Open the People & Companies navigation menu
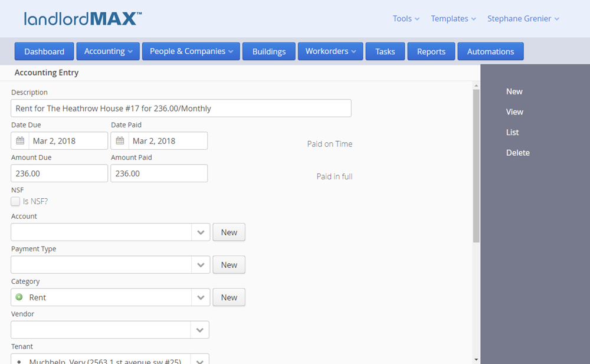The image size is (590, 364). tap(191, 51)
